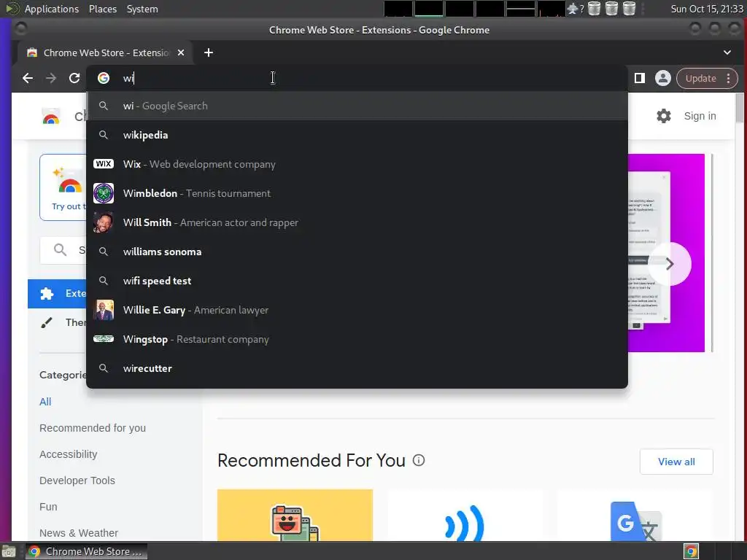This screenshot has height=560, width=747.
Task: Click the store search magnifier icon
Action: tap(60, 250)
